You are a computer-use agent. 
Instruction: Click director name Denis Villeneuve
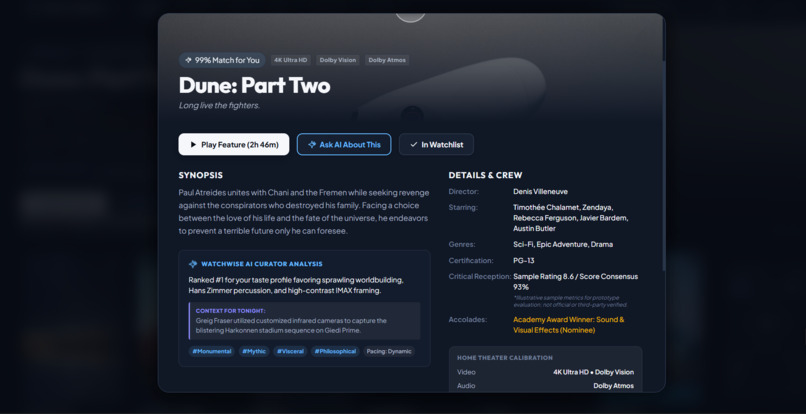(x=540, y=191)
